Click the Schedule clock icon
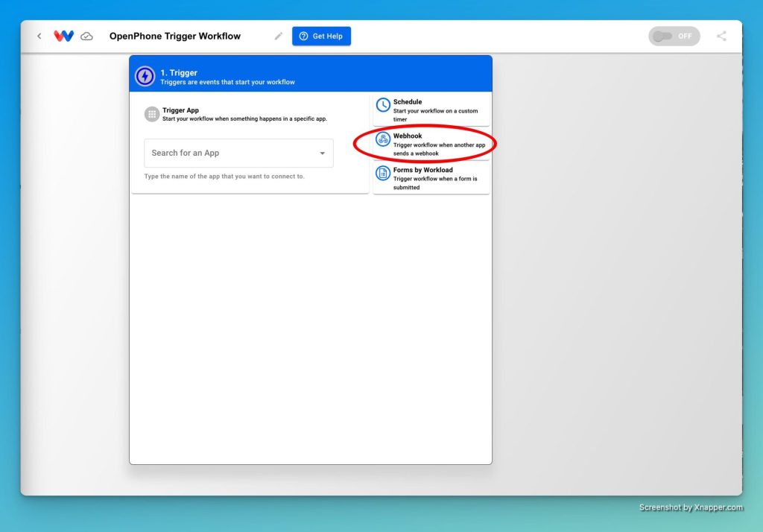The height and width of the screenshot is (532, 763). pyautogui.click(x=383, y=104)
